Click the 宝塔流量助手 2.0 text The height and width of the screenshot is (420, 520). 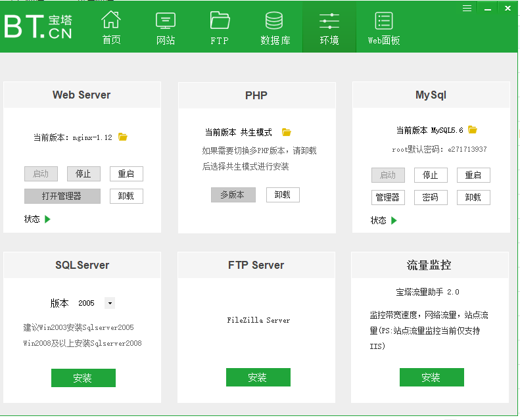point(427,292)
